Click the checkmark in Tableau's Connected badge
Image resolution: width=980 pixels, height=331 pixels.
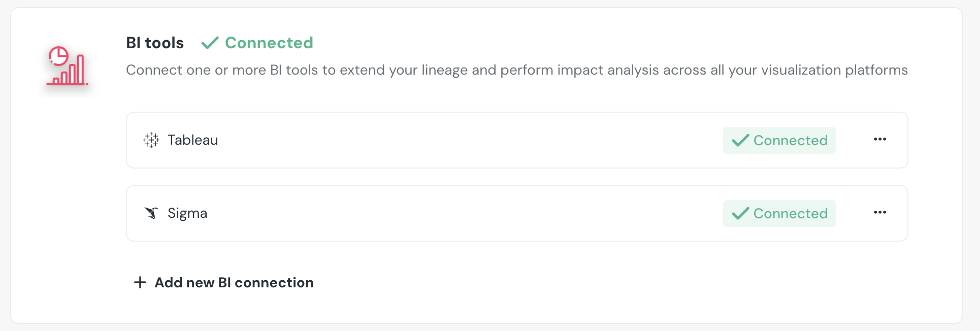point(740,140)
